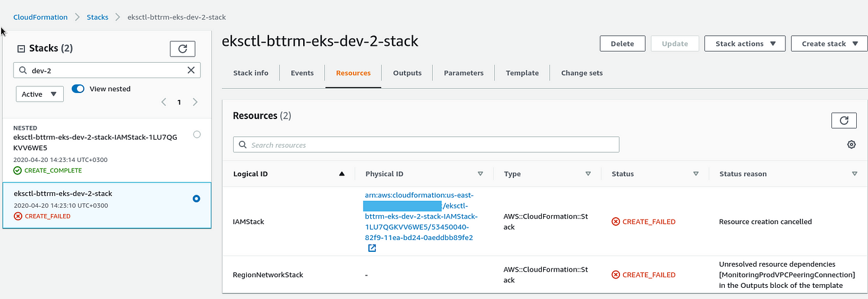Click the Update button
868x299 pixels.
(675, 43)
